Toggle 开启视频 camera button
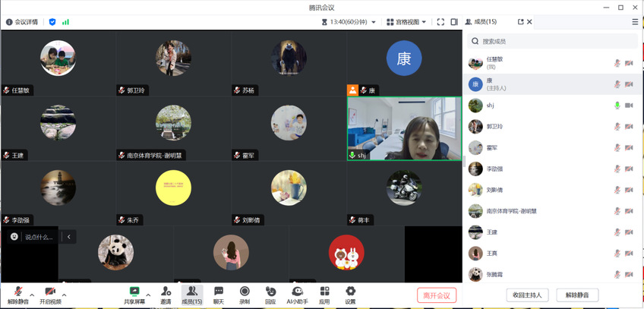Image resolution: width=644 pixels, height=309 pixels. coord(50,295)
